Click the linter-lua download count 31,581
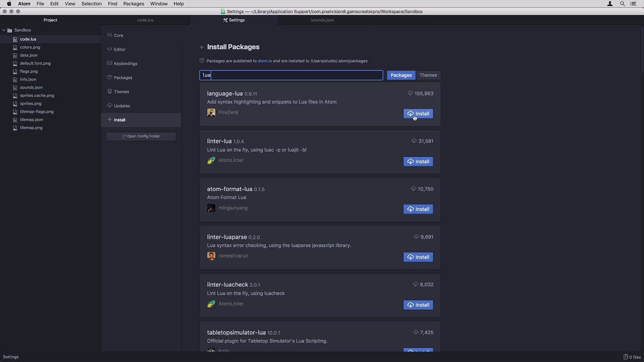 [x=422, y=141]
